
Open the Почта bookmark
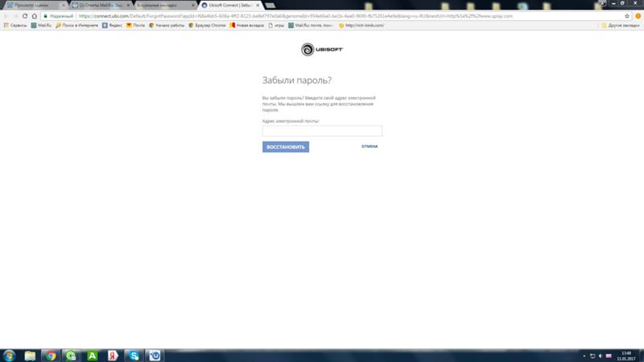(x=135, y=26)
